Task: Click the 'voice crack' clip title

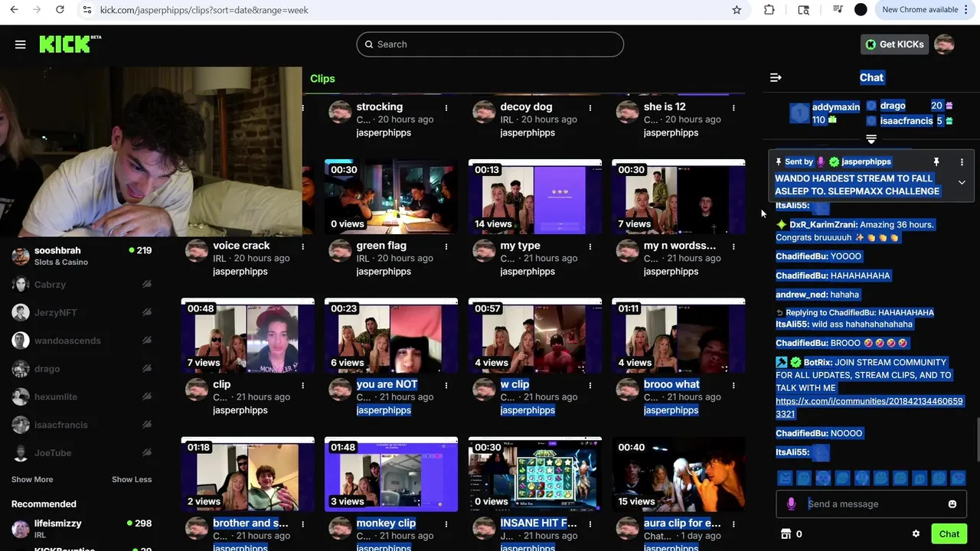Action: click(x=241, y=246)
